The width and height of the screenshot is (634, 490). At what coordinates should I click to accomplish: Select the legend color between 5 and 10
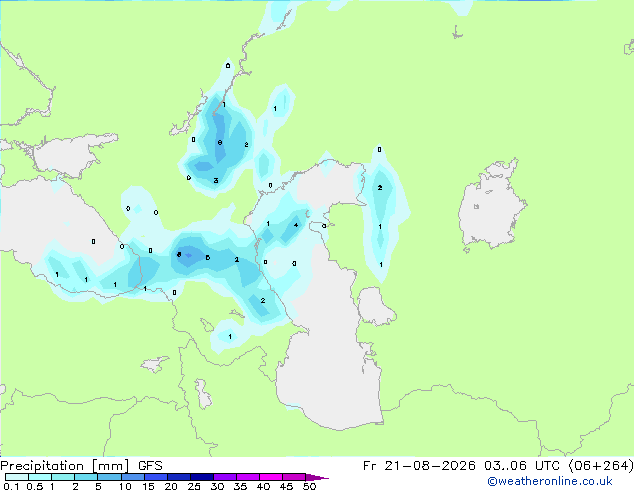point(109,477)
